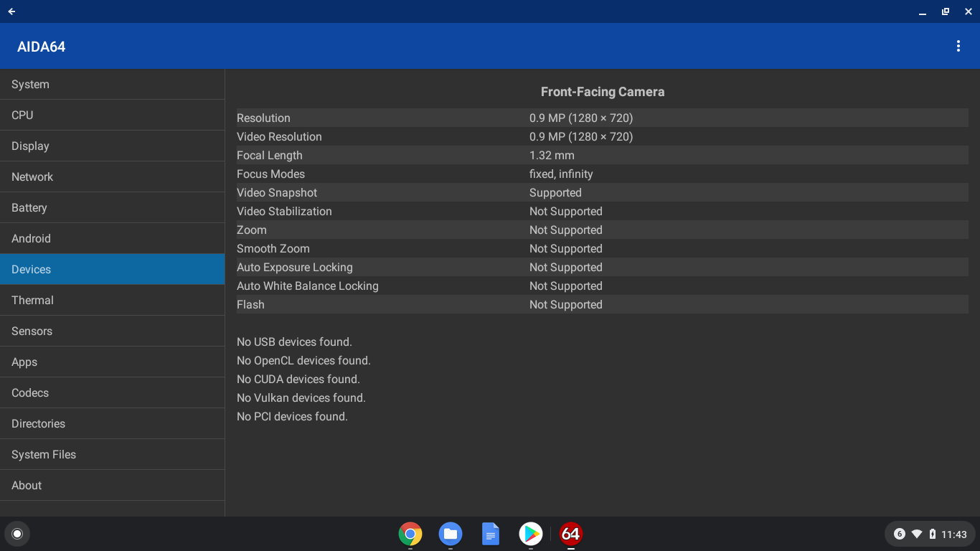
Task: Click "No PCI devices found." text
Action: [292, 416]
